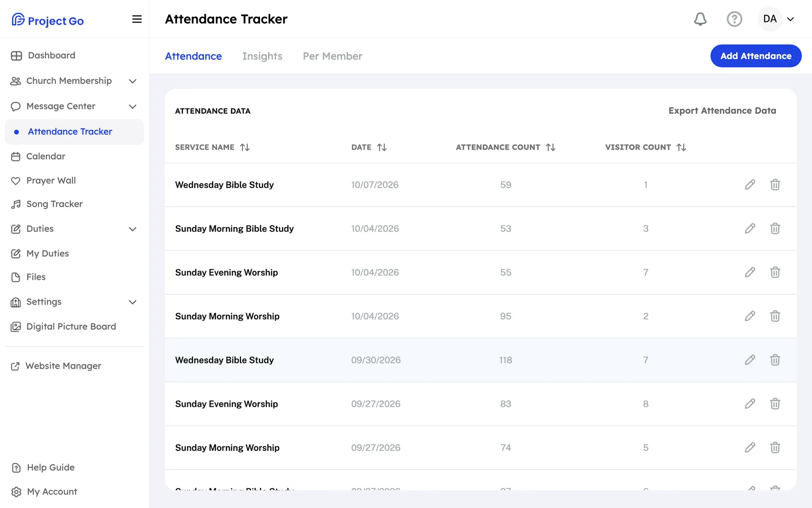Toggle the hamburger sidebar menu
The width and height of the screenshot is (812, 508).
pyautogui.click(x=137, y=19)
